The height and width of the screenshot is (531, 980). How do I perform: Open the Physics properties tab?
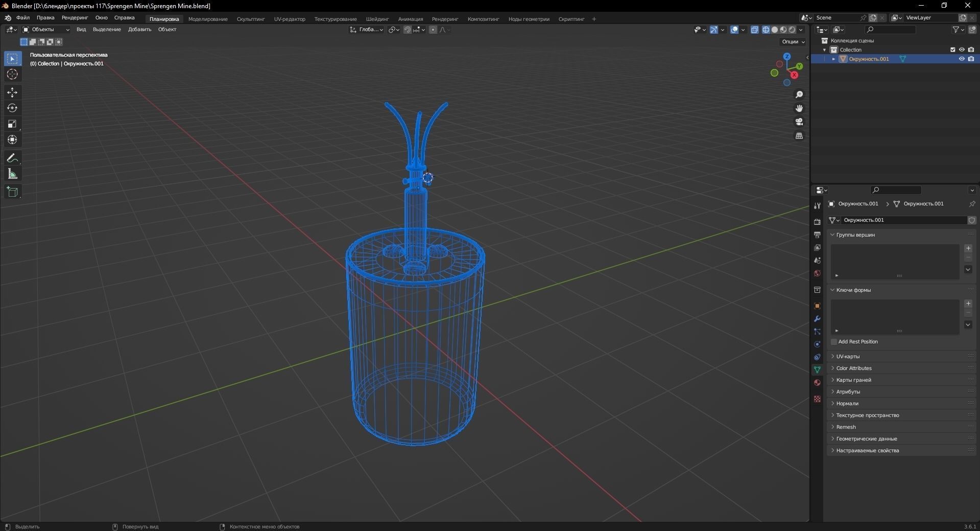pos(817,344)
